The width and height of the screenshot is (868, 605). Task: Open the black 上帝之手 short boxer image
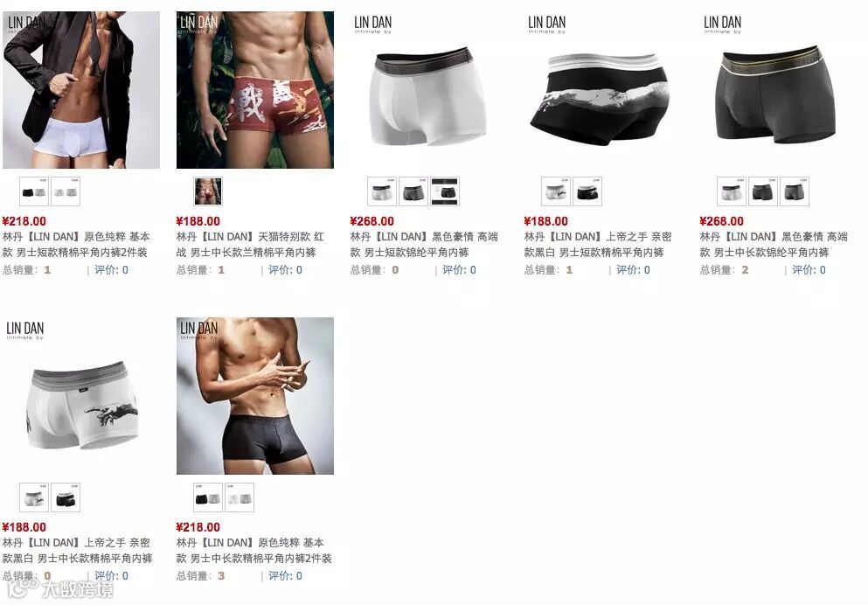click(603, 90)
